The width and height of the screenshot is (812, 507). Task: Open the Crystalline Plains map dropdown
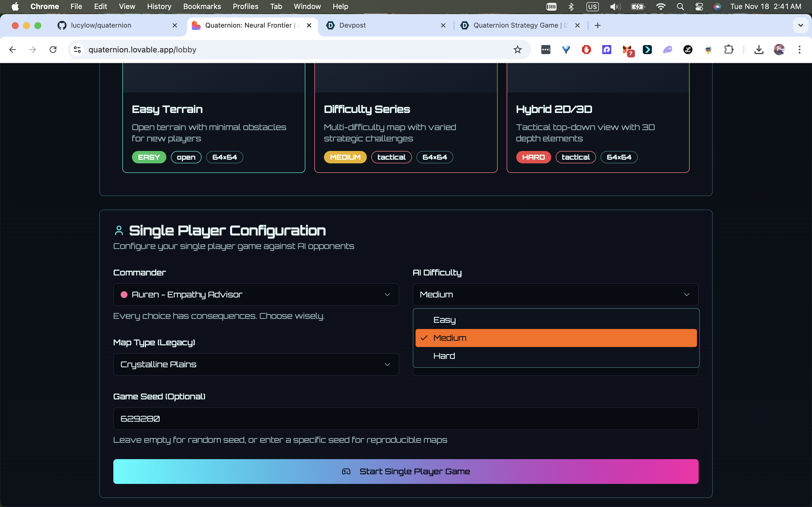pyautogui.click(x=256, y=364)
